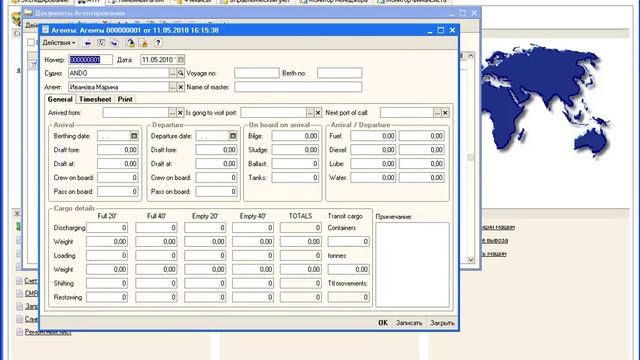The width and height of the screenshot is (640, 360).
Task: Click the Arrival Draft fore field
Action: (118, 150)
